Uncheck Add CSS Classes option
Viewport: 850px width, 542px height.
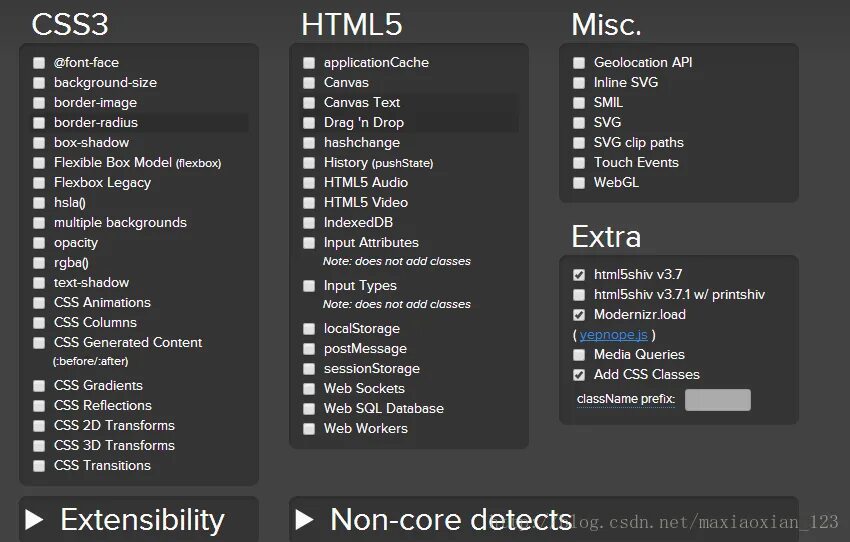[579, 375]
